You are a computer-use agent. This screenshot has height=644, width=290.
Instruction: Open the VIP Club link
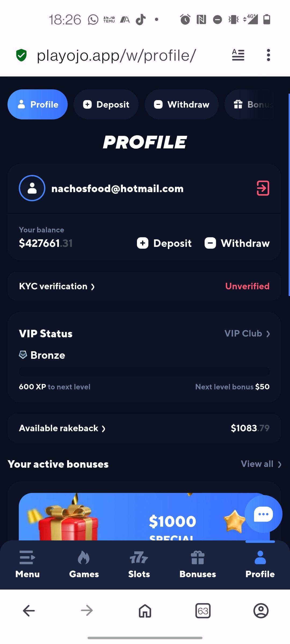point(247,334)
